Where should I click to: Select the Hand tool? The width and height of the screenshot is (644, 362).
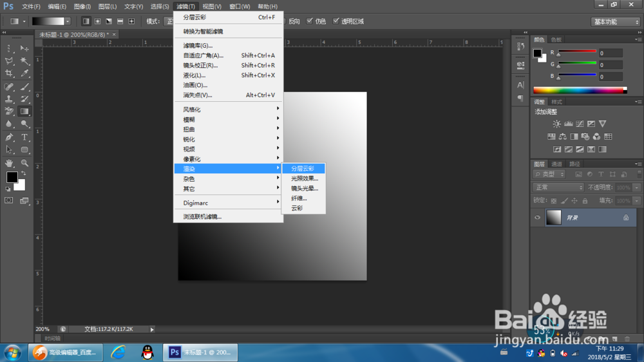[9, 163]
